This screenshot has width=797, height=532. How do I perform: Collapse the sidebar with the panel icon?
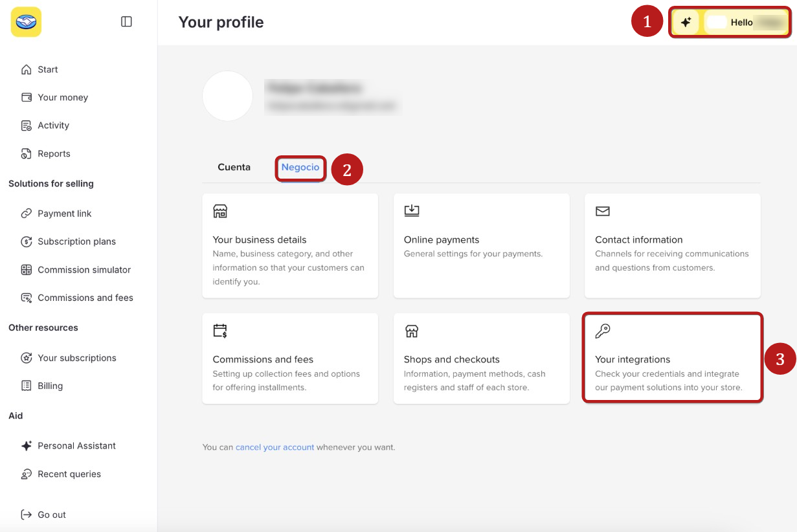(x=126, y=22)
